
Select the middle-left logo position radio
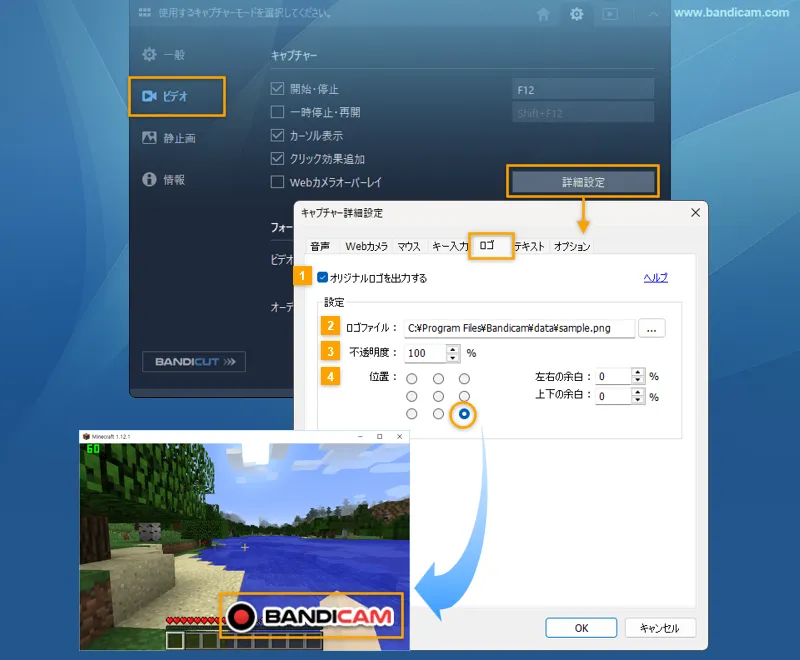(x=412, y=396)
